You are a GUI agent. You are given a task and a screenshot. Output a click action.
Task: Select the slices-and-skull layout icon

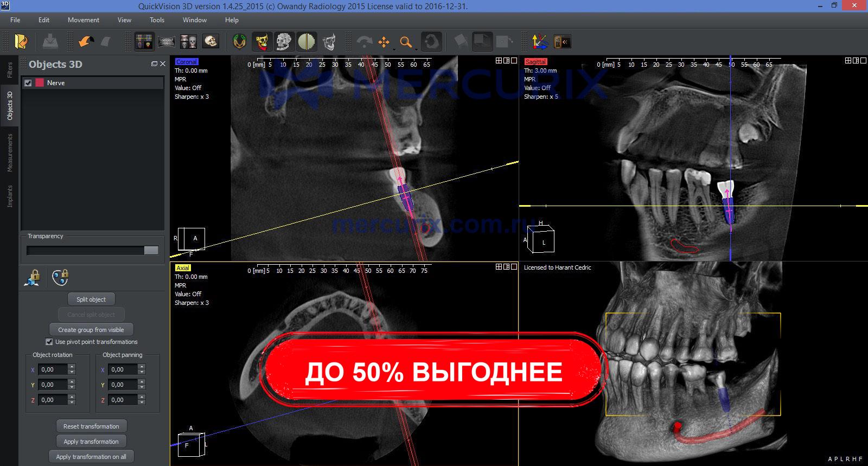point(188,41)
